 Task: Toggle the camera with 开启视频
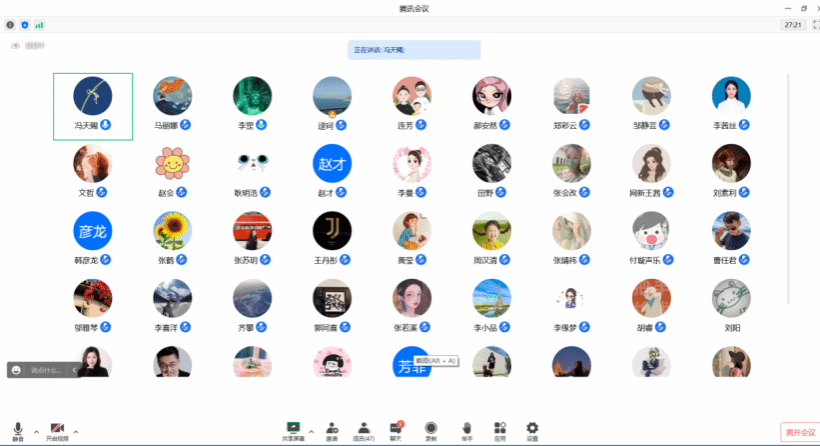tap(57, 430)
